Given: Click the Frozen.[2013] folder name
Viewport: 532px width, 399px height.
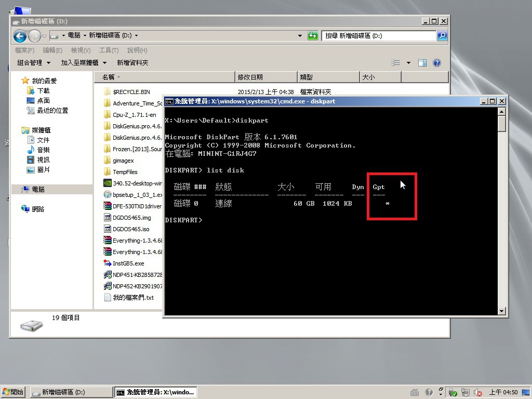Looking at the screenshot, I should pyautogui.click(x=137, y=149).
